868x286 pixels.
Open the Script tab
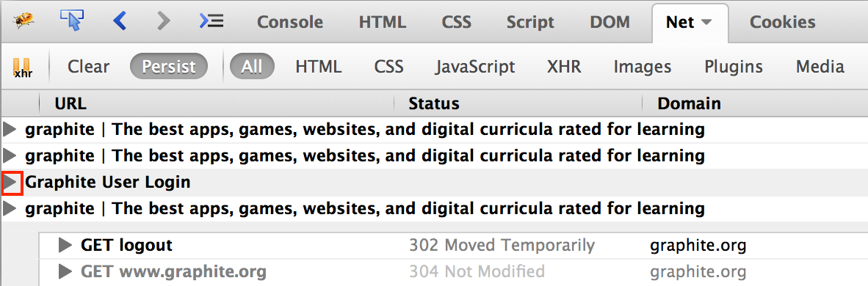[x=530, y=22]
